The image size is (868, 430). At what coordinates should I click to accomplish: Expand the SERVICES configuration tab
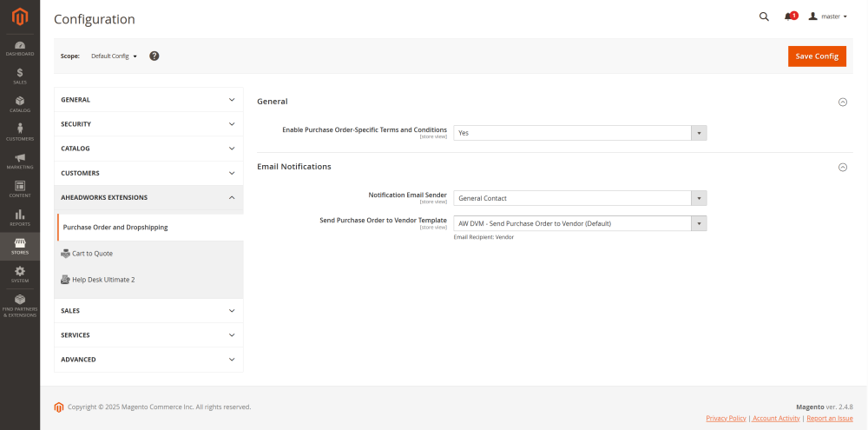coord(148,334)
